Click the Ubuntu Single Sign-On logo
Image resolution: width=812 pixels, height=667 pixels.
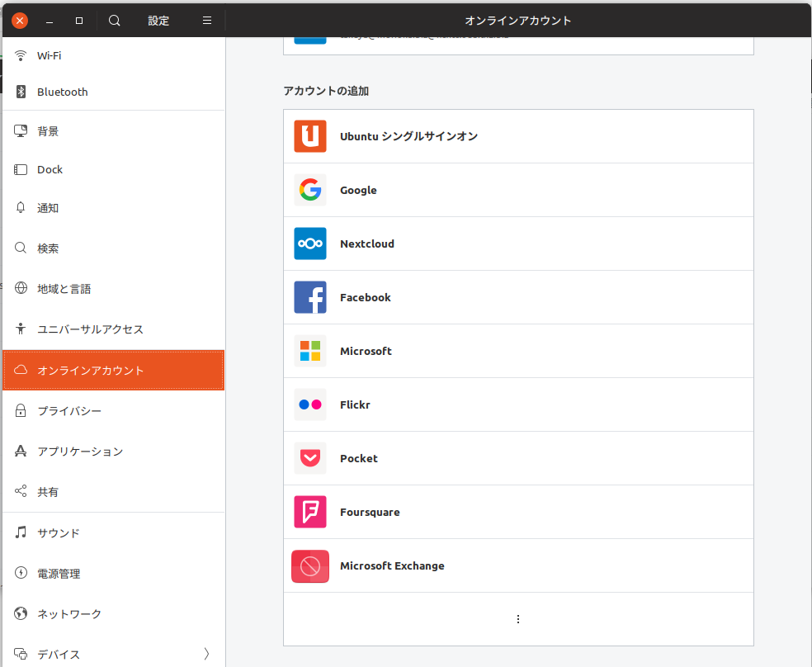[x=310, y=136]
